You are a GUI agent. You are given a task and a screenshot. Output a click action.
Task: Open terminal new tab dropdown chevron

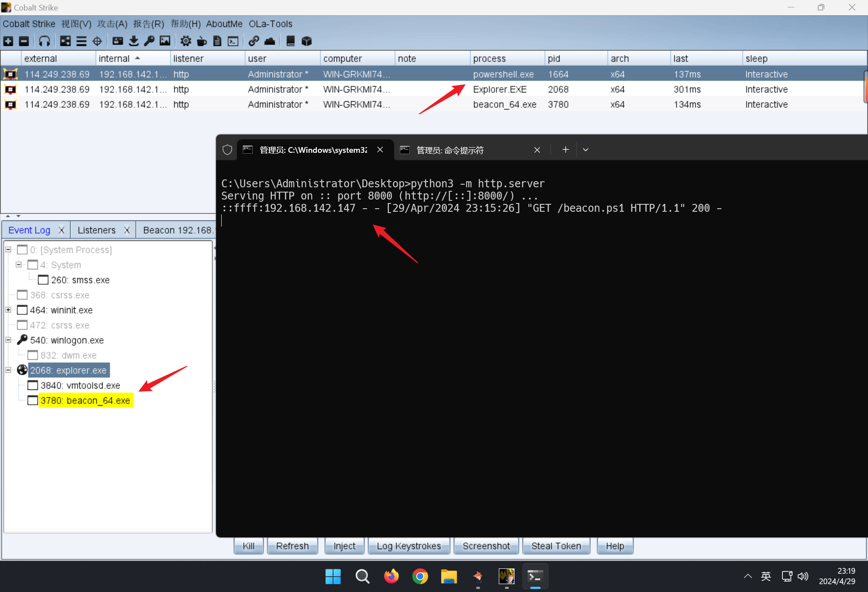point(586,150)
